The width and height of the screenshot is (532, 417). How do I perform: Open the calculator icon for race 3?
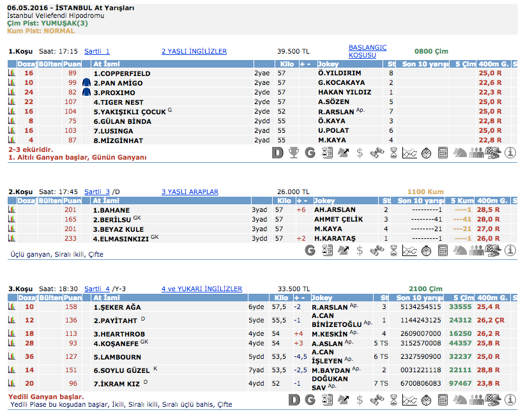[x=443, y=400]
